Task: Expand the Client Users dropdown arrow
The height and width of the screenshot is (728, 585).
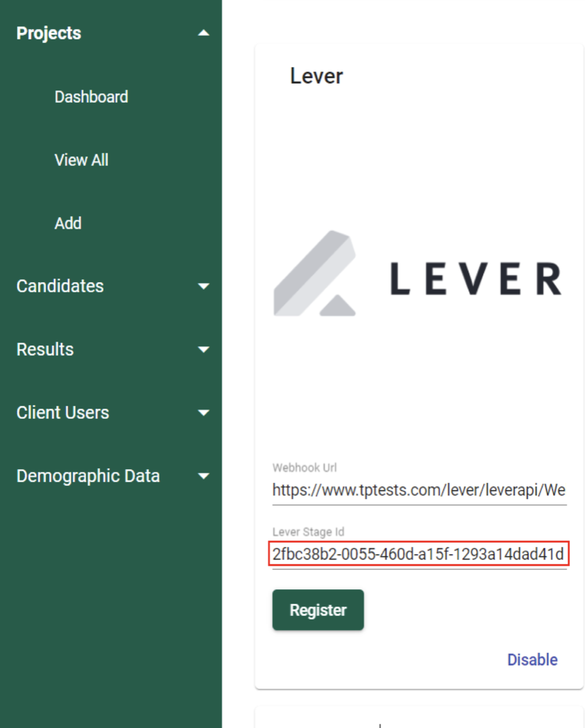Action: [204, 413]
